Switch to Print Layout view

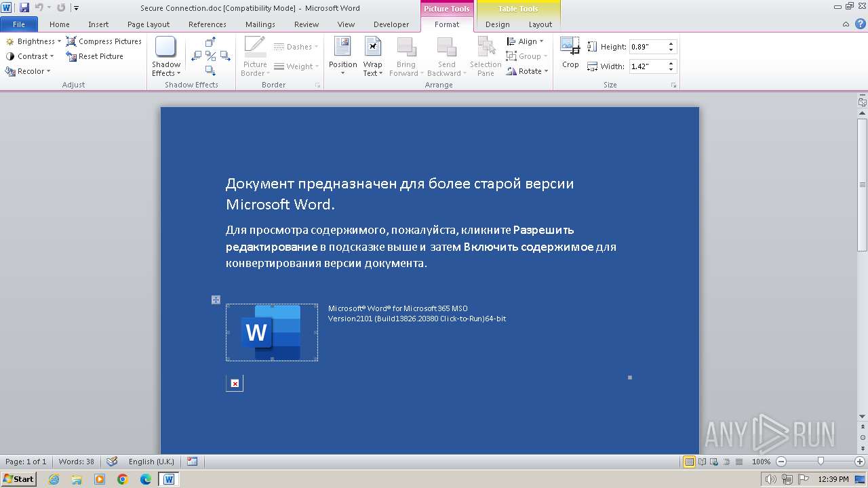coord(689,462)
